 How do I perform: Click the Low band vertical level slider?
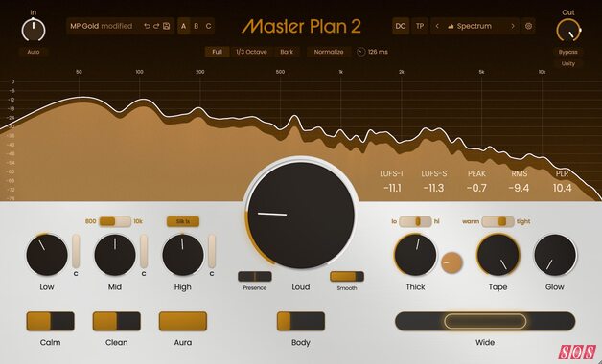76,251
